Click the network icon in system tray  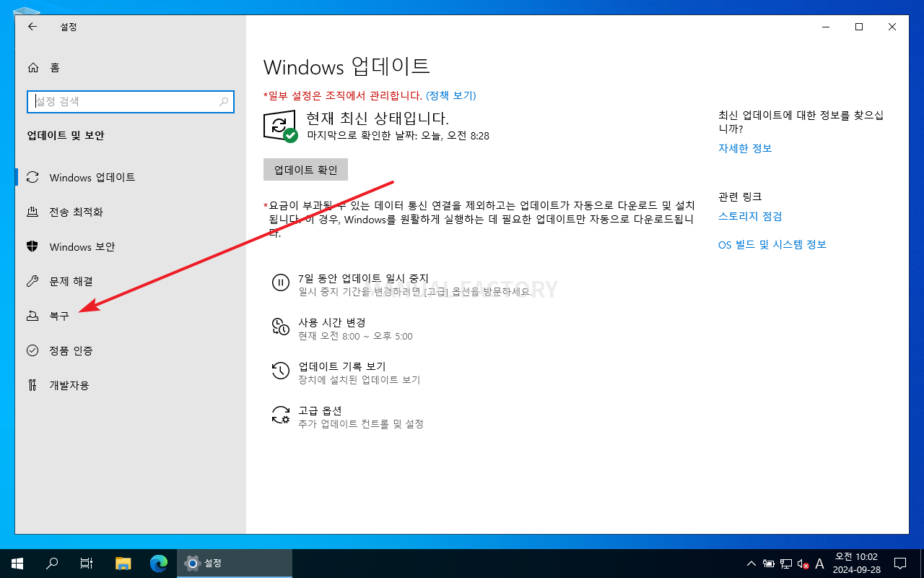coord(785,564)
